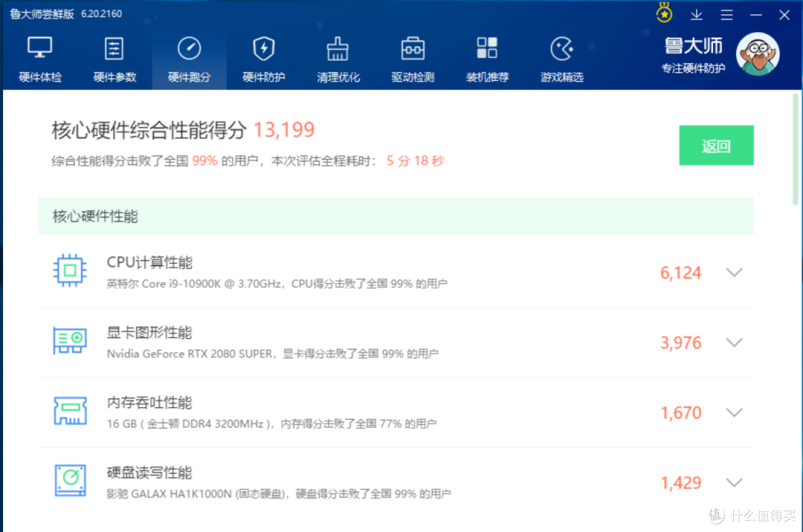Open 硬件防护 shield icon
Viewport: 803px width, 532px height.
click(x=264, y=48)
